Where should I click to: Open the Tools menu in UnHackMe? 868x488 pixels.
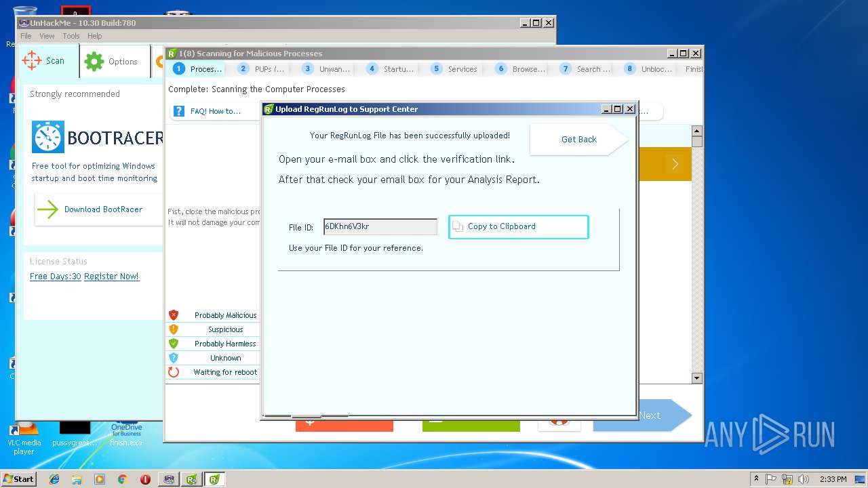pyautogui.click(x=71, y=36)
